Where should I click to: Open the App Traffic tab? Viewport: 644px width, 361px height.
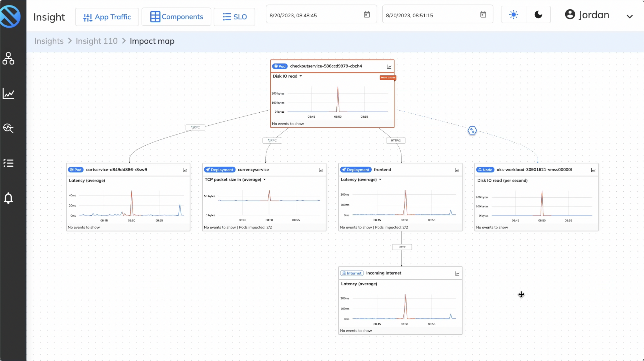coord(107,17)
